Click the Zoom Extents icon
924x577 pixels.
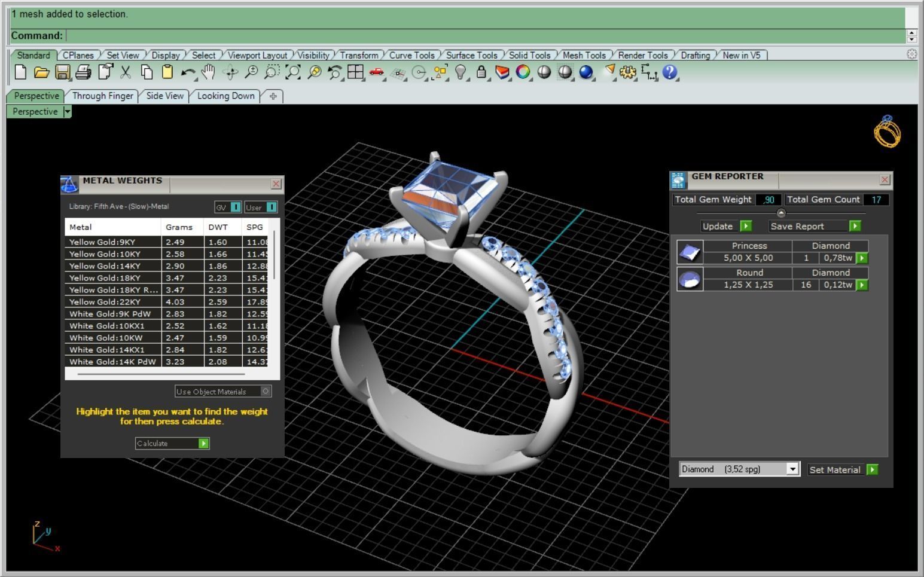293,72
